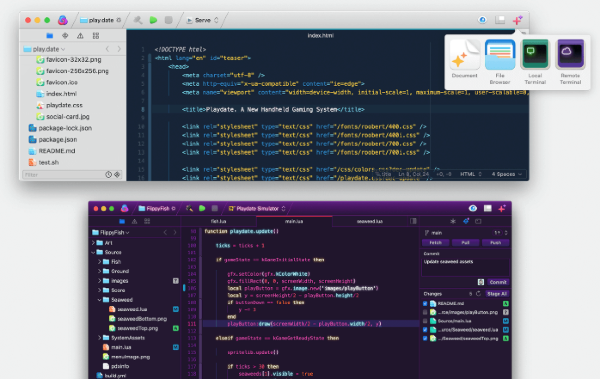This screenshot has width=600, height=379.
Task: Open the File Browser option in the popup
Action: [500, 62]
